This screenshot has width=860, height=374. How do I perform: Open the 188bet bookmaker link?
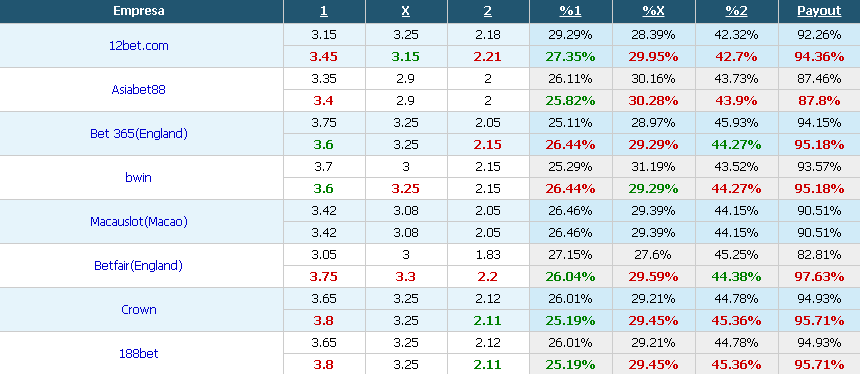[139, 354]
